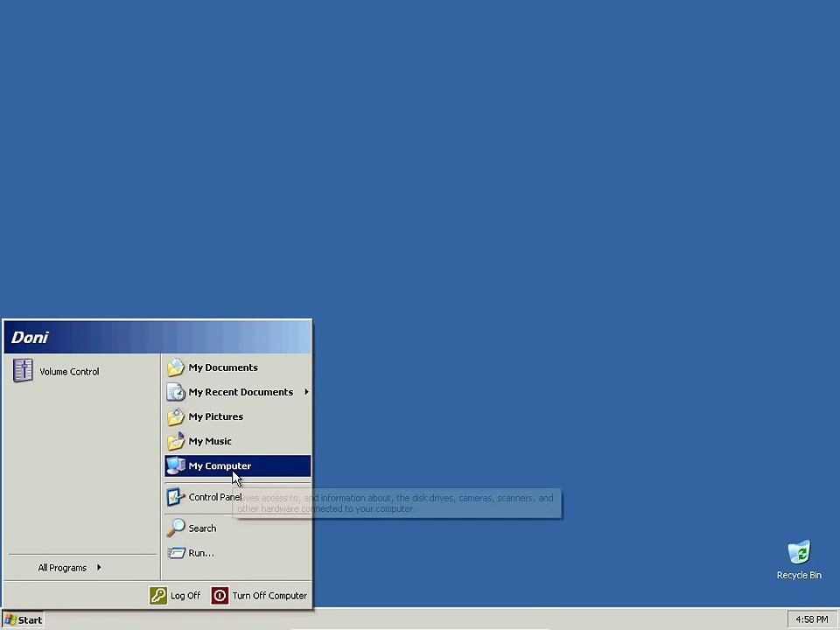The image size is (840, 630).
Task: Expand the All Programs arrow
Action: [x=99, y=567]
